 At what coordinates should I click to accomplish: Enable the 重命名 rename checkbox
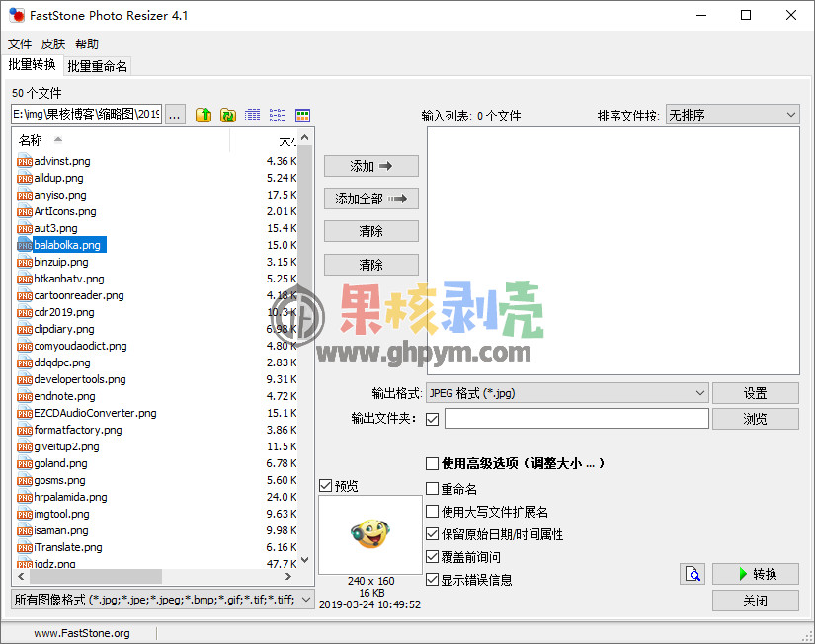click(432, 489)
